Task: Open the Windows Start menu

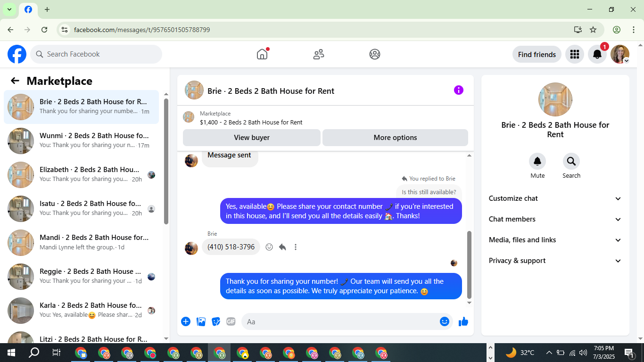Action: click(x=11, y=353)
